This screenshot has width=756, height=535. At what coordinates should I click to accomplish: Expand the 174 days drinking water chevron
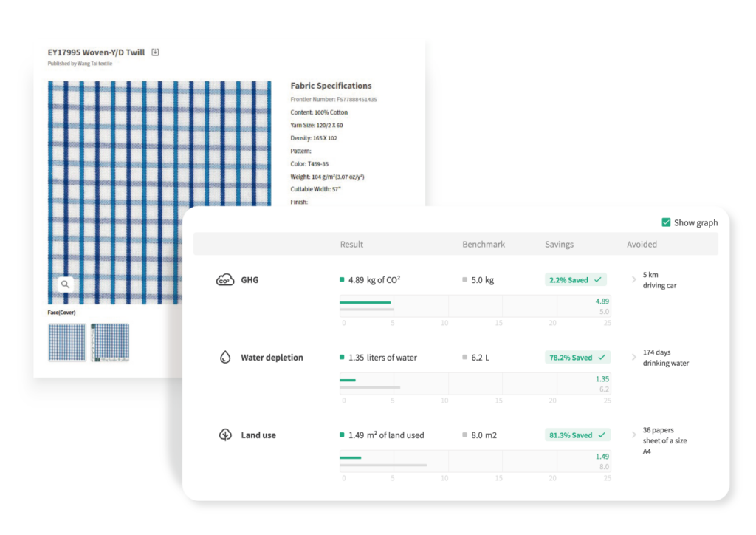pos(633,358)
